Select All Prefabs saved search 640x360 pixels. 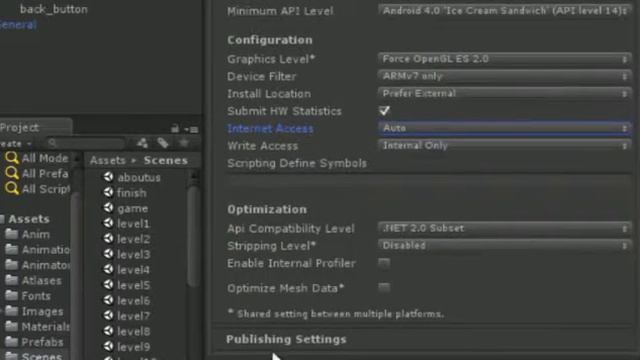(x=37, y=173)
